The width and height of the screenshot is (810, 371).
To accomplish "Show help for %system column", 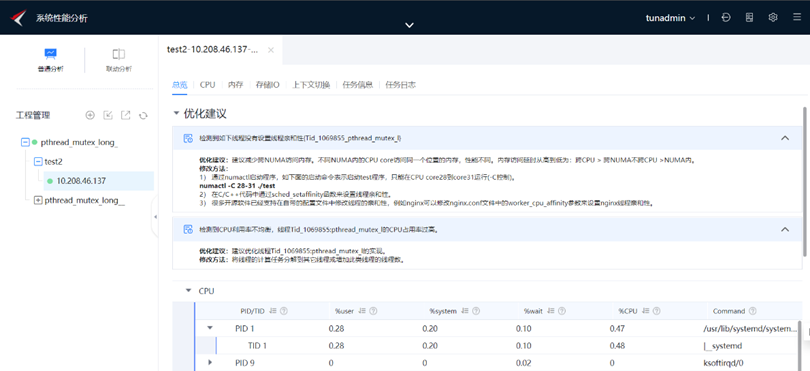I will pyautogui.click(x=476, y=311).
